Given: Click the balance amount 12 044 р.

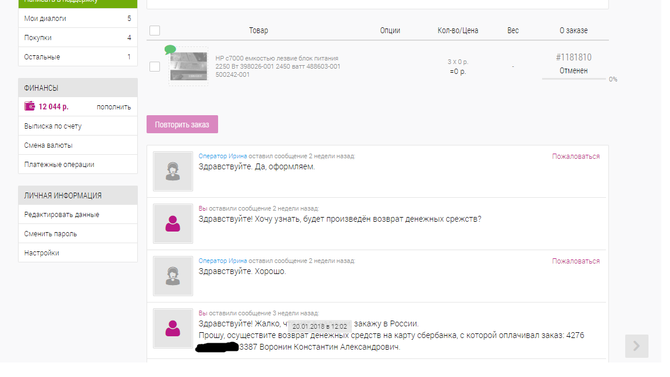Looking at the screenshot, I should [x=53, y=107].
